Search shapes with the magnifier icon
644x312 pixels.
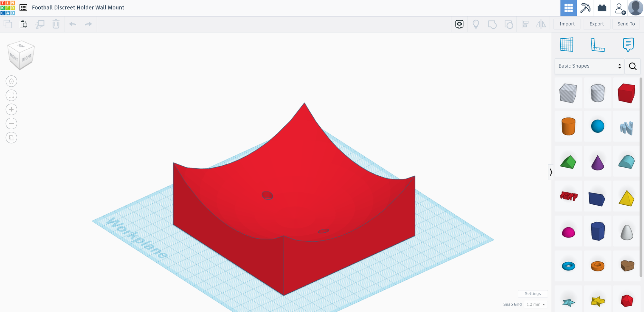point(633,66)
